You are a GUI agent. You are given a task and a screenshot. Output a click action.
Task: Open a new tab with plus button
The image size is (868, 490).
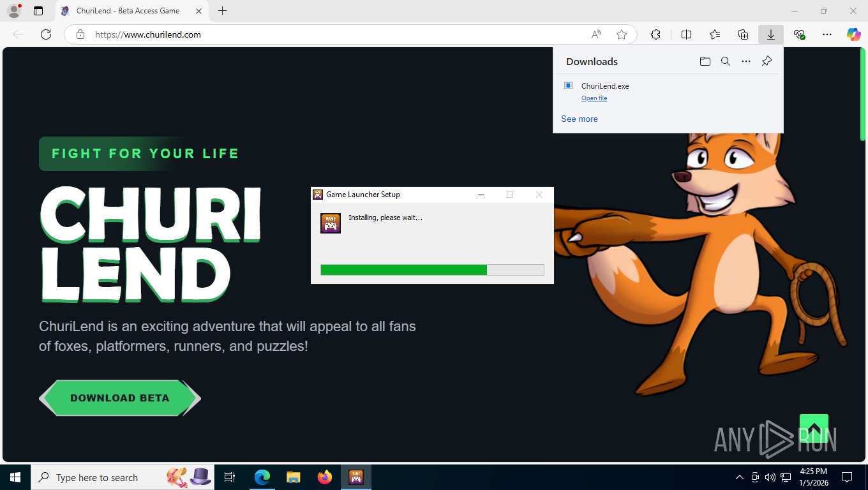point(222,11)
